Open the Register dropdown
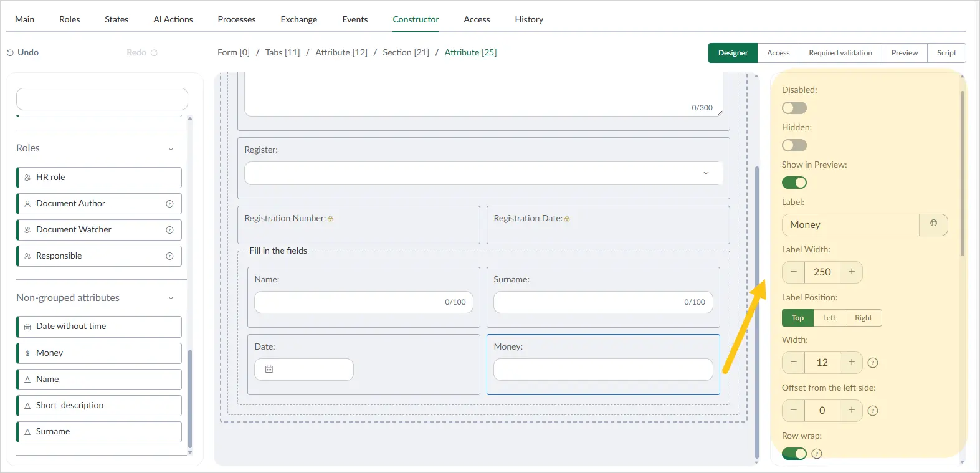Viewport: 980px width, 473px height. click(x=483, y=173)
